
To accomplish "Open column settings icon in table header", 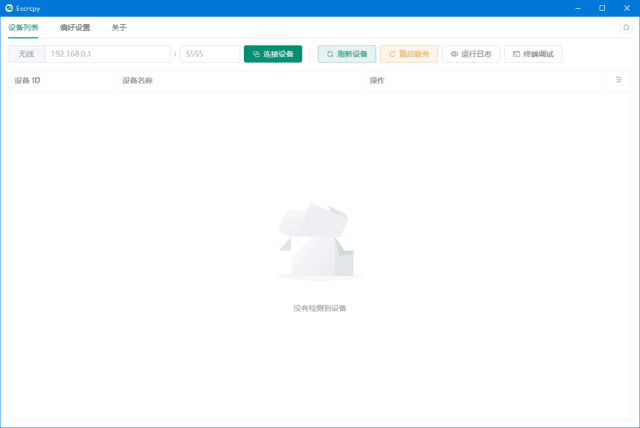I will pos(619,80).
